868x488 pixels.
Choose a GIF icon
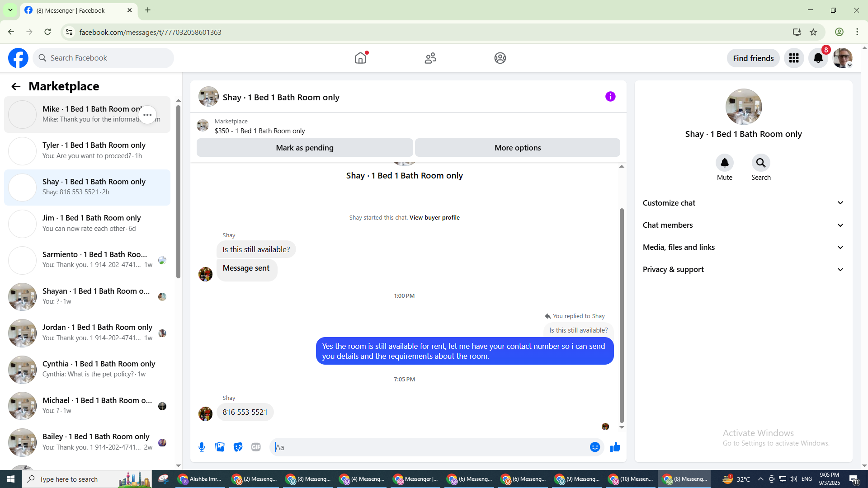pos(256,447)
